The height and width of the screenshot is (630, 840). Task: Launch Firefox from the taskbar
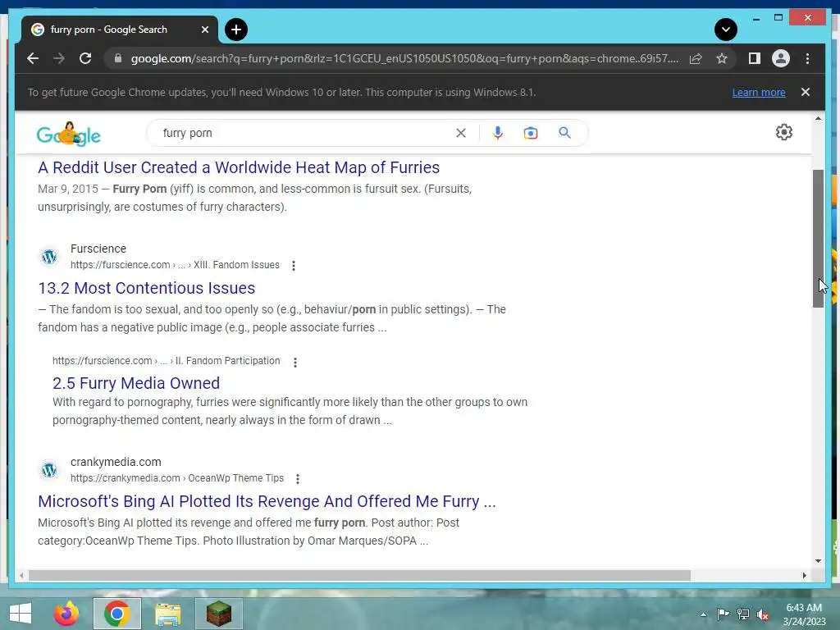point(66,614)
